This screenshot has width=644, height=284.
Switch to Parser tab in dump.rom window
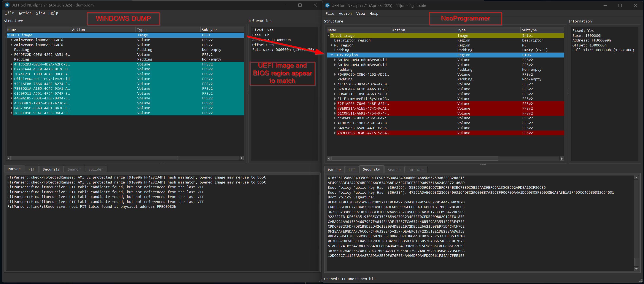tap(14, 169)
